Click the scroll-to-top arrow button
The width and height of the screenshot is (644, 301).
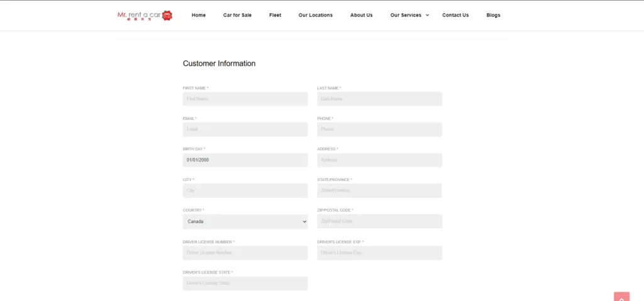pos(621,297)
